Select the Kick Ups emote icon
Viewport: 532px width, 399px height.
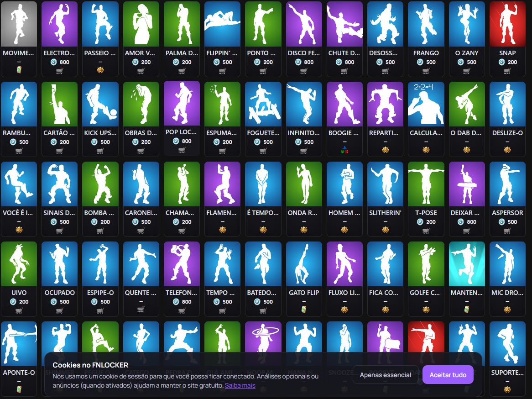100,104
